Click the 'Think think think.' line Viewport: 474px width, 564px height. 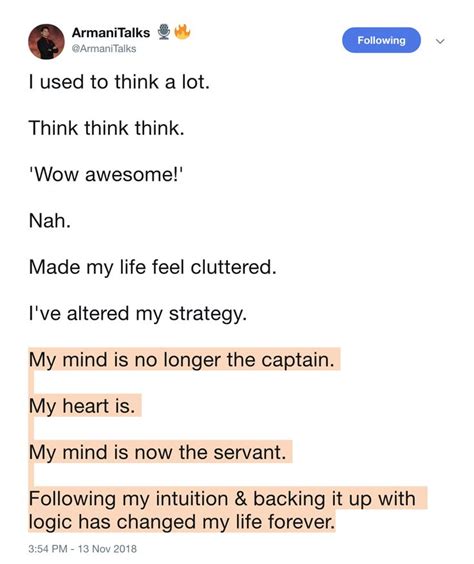coord(106,128)
